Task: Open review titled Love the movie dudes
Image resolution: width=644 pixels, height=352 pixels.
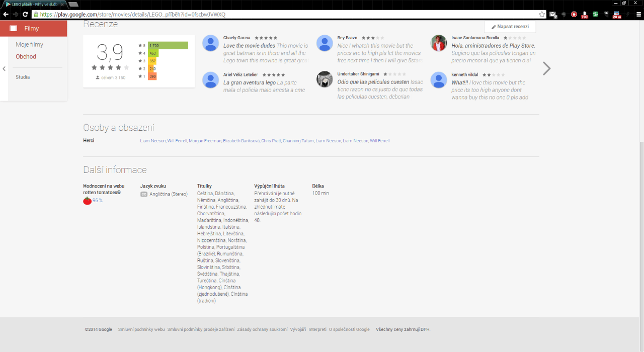Action: [249, 46]
